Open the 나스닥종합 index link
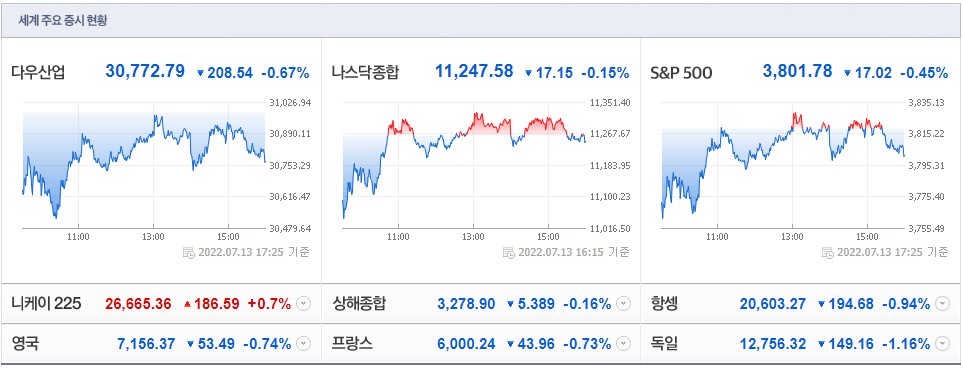 (364, 73)
